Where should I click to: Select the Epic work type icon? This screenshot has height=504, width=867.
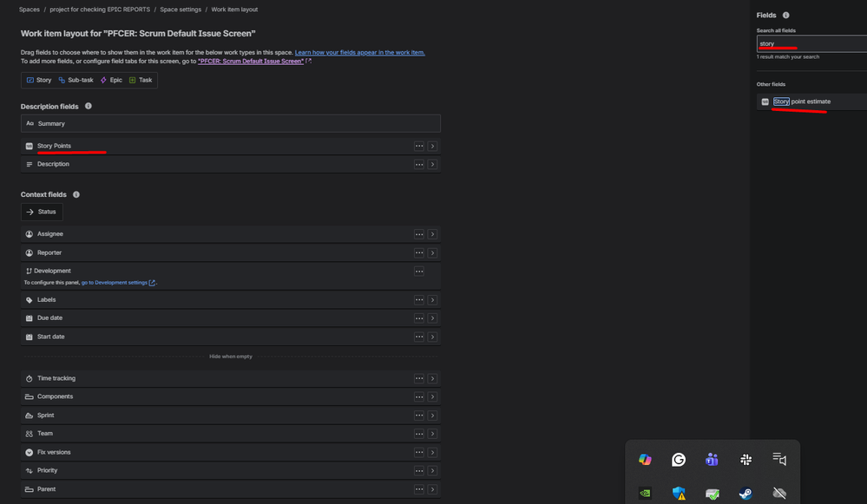click(104, 79)
